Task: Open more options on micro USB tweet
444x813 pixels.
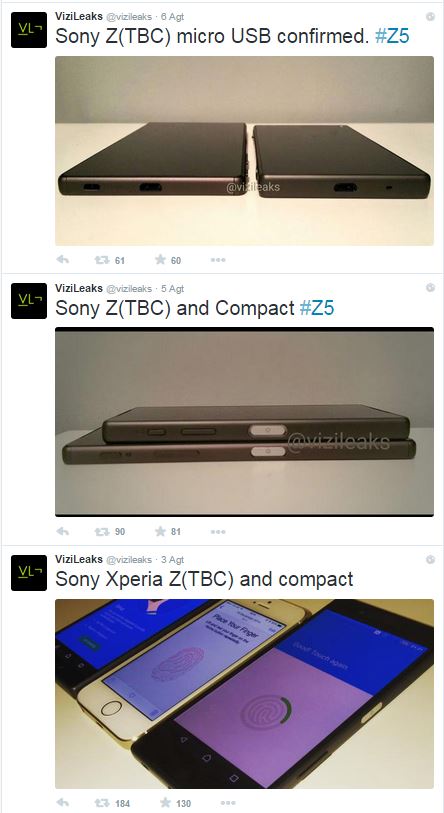Action: [x=218, y=260]
